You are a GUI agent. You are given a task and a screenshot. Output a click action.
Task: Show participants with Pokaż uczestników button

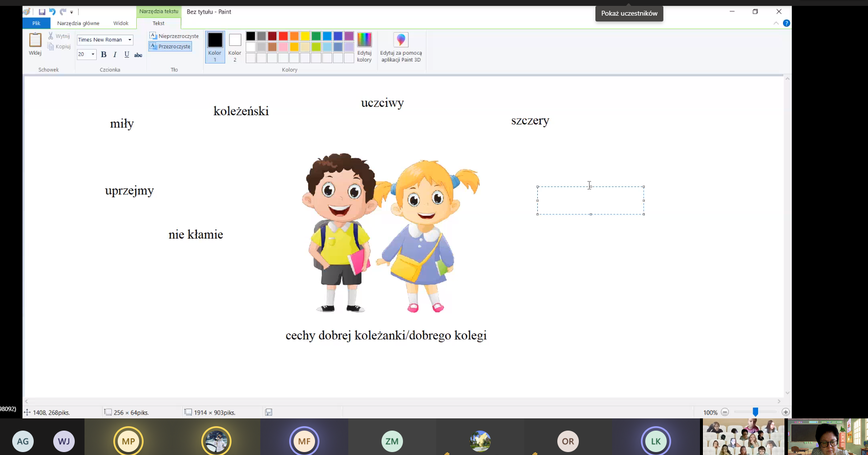point(629,13)
